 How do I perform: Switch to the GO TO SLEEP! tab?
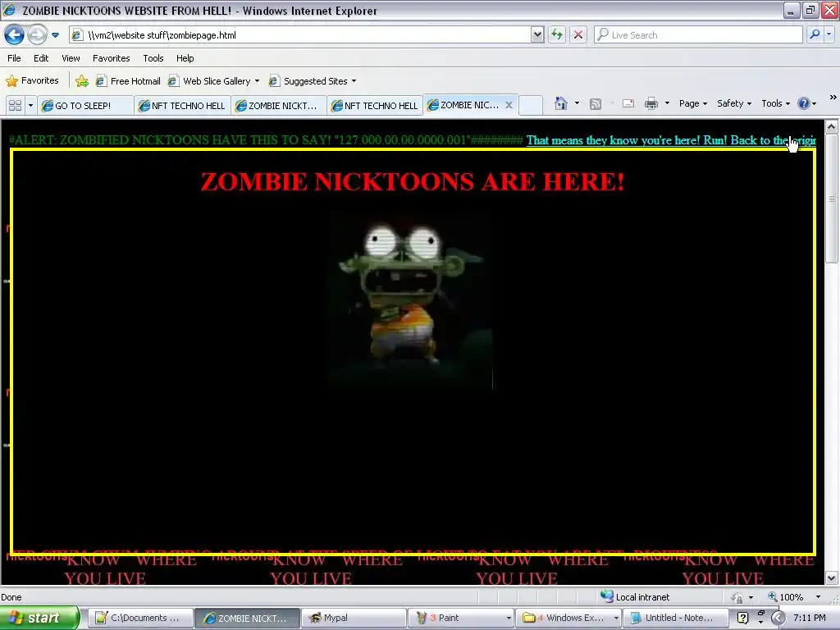point(85,106)
